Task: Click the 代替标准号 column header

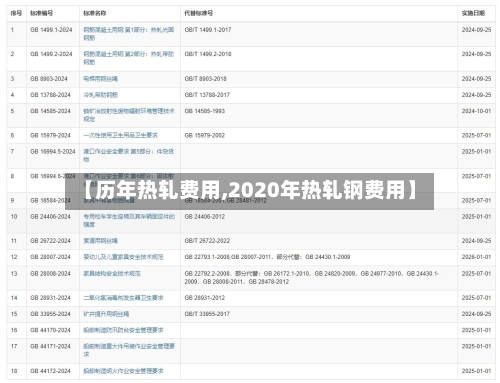Action: pos(199,13)
